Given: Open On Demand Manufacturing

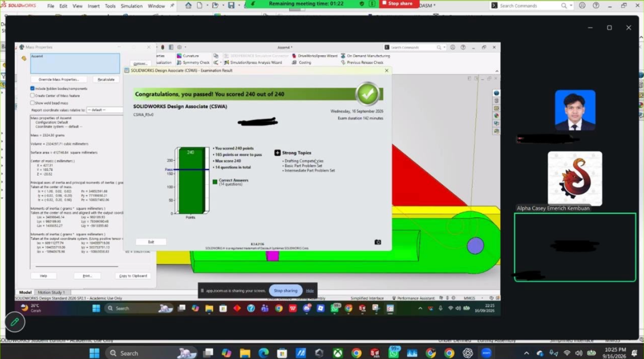Looking at the screenshot, I should coord(365,56).
